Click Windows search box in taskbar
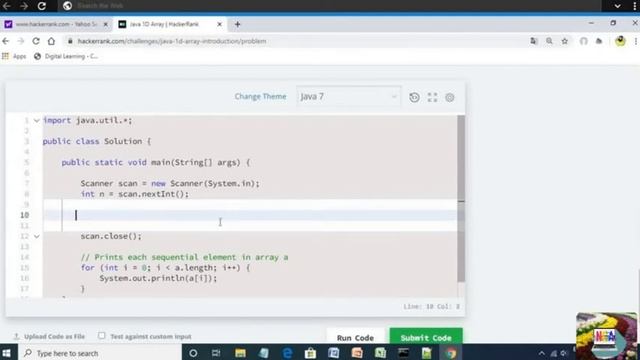The height and width of the screenshot is (360, 640). [x=100, y=353]
